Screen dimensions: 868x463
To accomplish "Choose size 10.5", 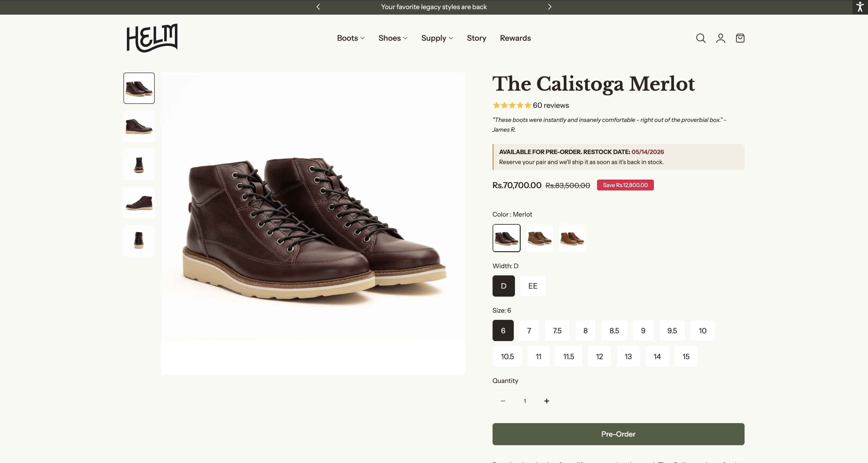I will tap(507, 356).
